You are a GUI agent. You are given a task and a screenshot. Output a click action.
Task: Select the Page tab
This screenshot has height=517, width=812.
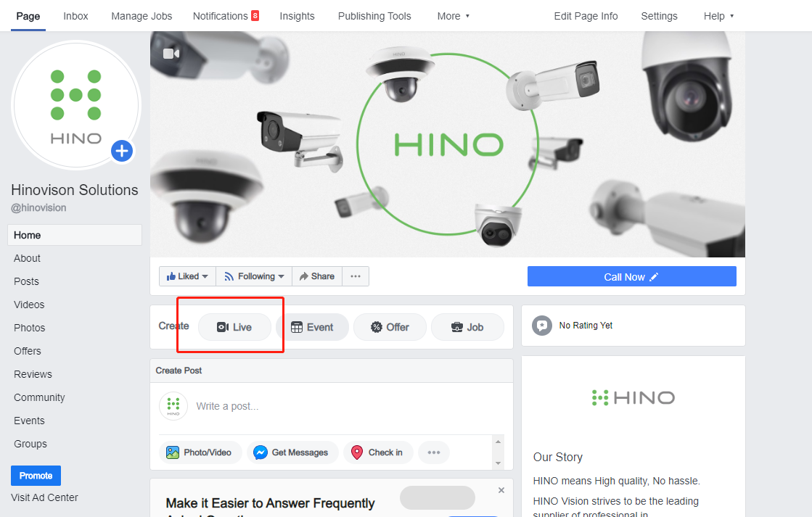(x=28, y=16)
